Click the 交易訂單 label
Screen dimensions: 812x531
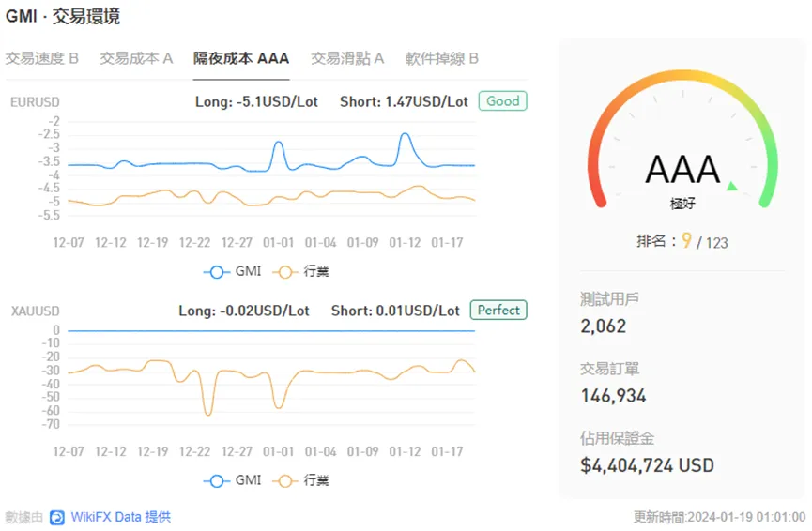609,369
